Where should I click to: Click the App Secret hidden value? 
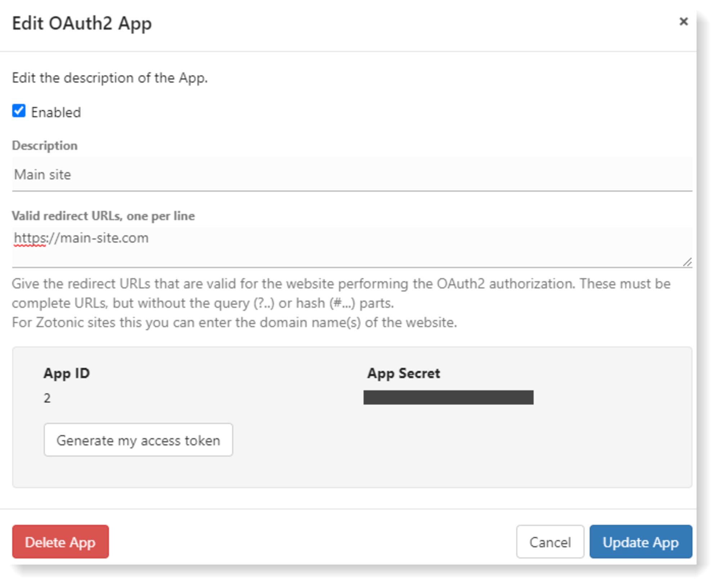(448, 398)
